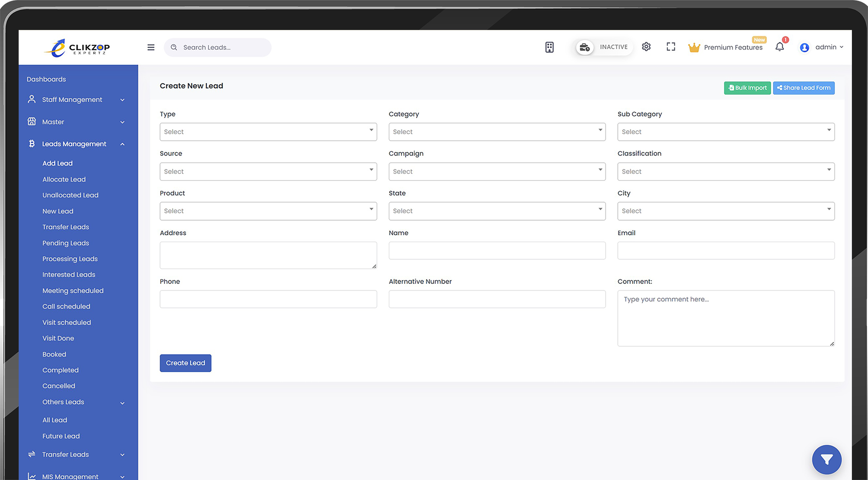Open the settings gear in the header
The image size is (868, 480).
click(x=646, y=46)
